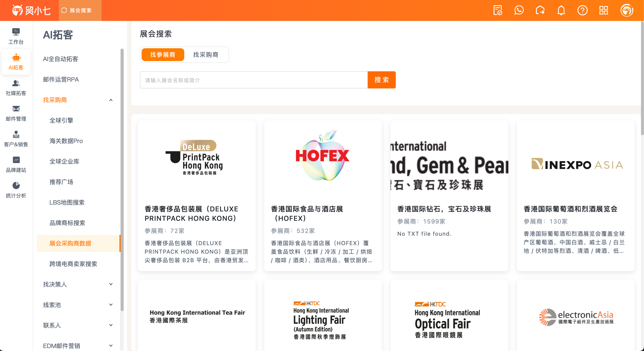Image resolution: width=644 pixels, height=351 pixels.
Task: Open 统计分析 in the left rail
Action: (16, 190)
